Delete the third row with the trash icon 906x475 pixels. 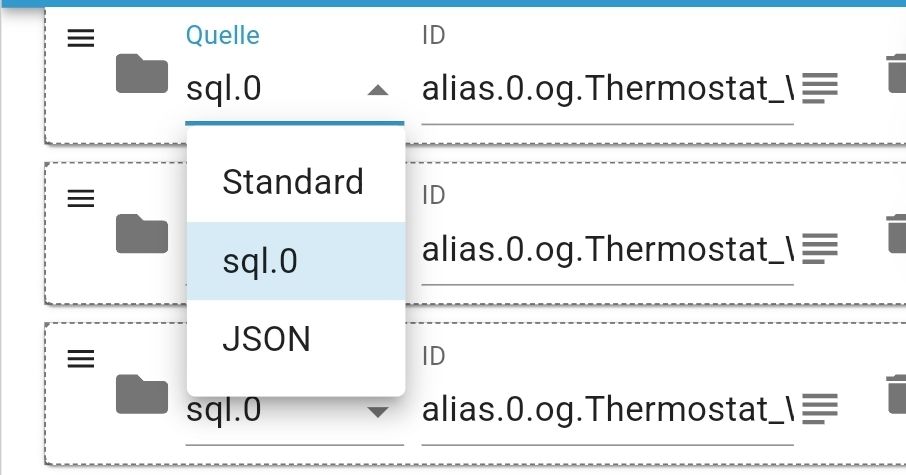[895, 394]
